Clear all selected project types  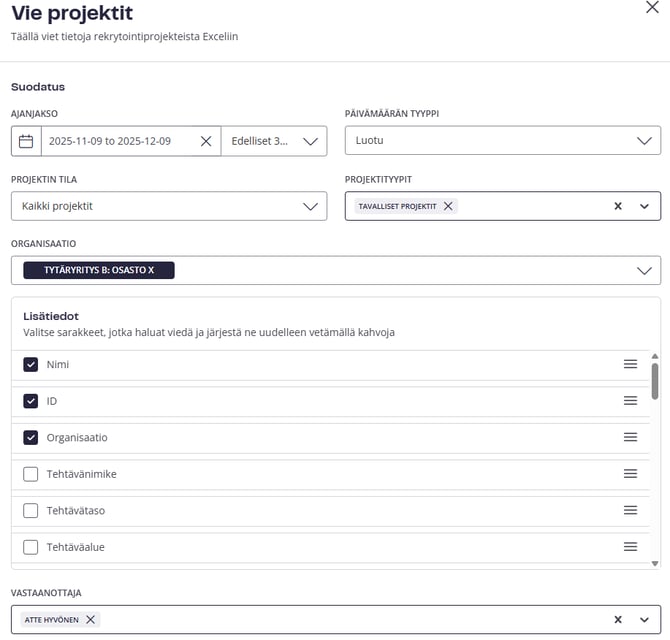pyautogui.click(x=618, y=206)
